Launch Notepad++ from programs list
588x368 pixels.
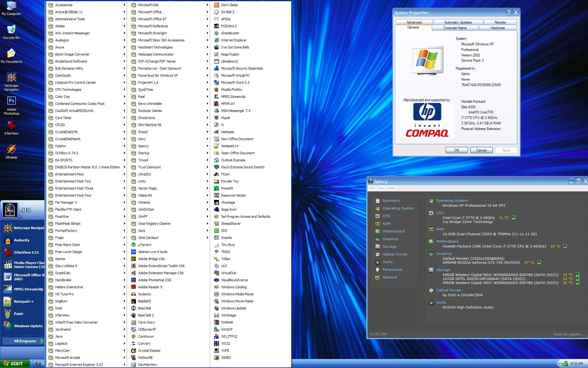230,146
